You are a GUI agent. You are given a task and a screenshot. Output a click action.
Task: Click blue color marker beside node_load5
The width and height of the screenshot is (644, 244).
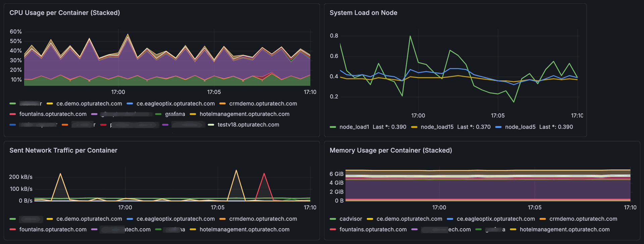point(498,127)
